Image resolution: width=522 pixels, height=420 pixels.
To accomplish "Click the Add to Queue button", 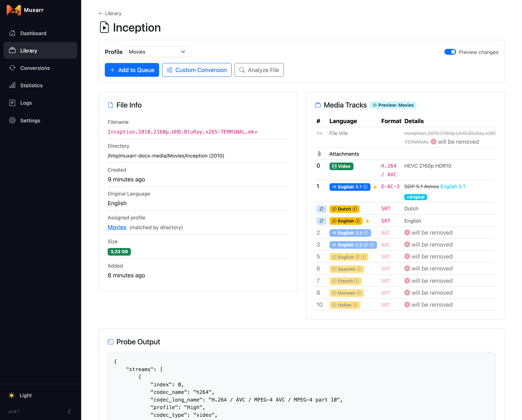I will point(132,70).
